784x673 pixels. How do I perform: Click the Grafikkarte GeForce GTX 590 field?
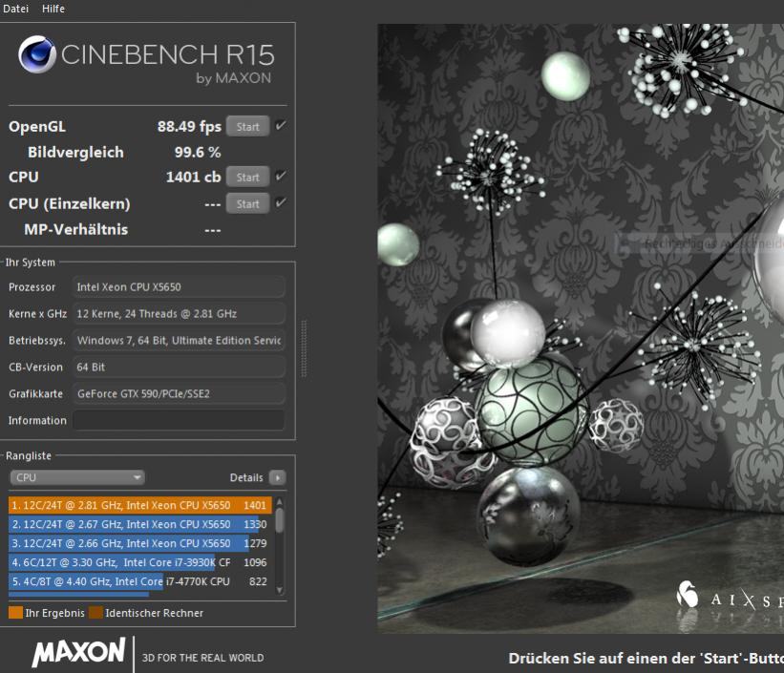coord(179,393)
